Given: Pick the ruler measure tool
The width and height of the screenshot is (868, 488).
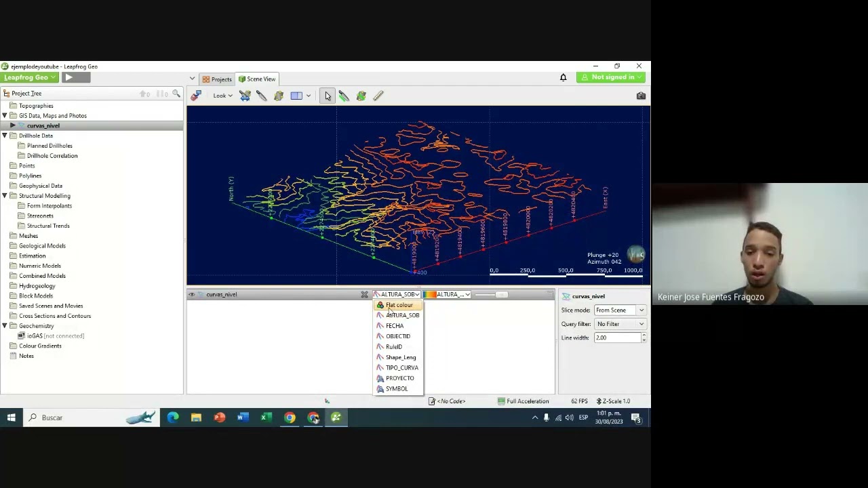Looking at the screenshot, I should pyautogui.click(x=378, y=96).
